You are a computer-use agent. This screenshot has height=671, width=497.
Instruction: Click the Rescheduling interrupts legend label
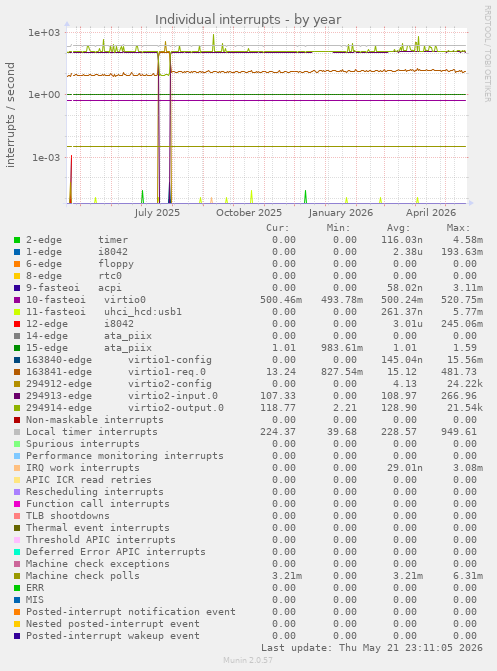coord(95,492)
